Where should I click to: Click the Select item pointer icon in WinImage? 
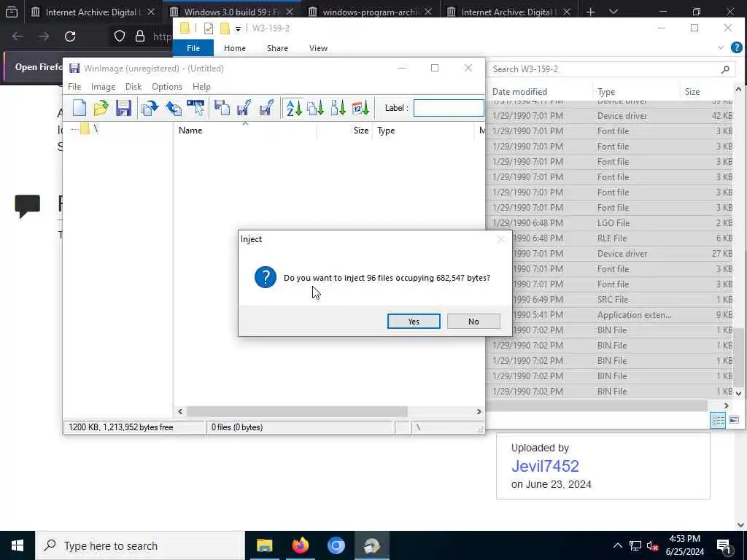click(196, 108)
